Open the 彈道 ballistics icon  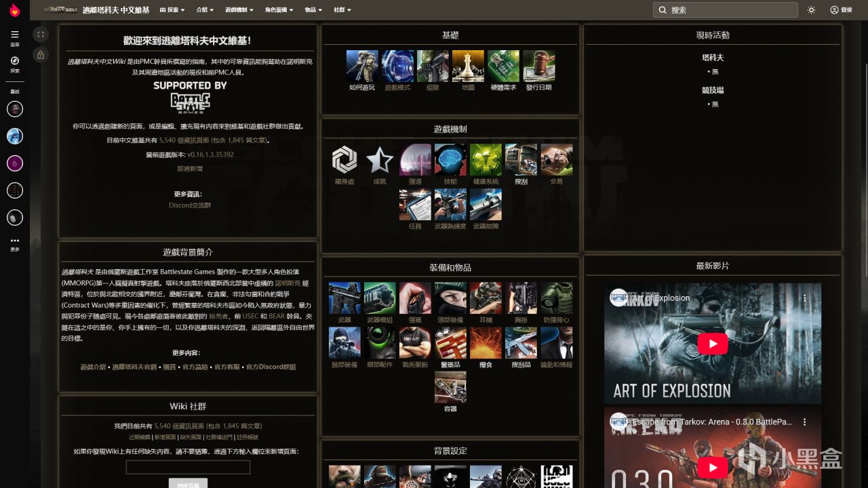(x=415, y=160)
